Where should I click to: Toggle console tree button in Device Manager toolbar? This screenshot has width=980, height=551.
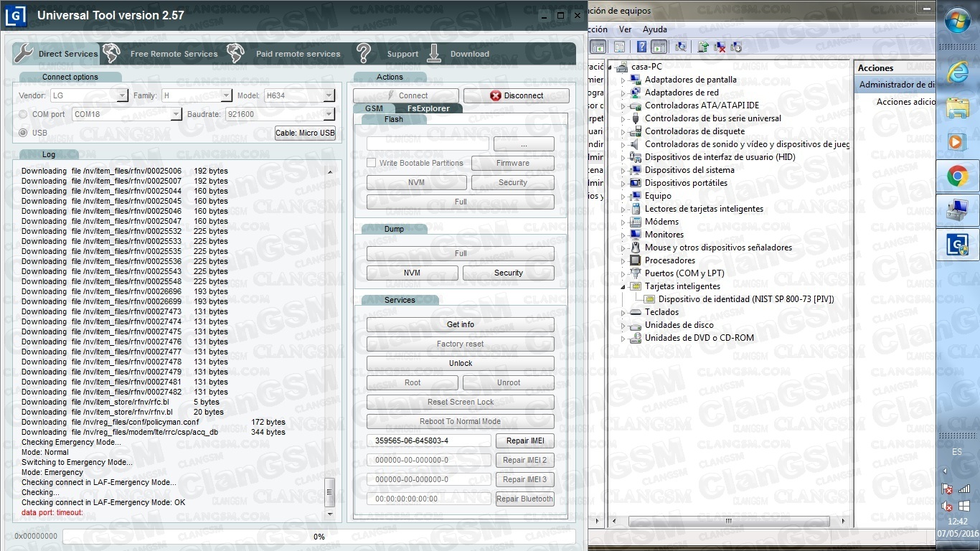tap(598, 47)
